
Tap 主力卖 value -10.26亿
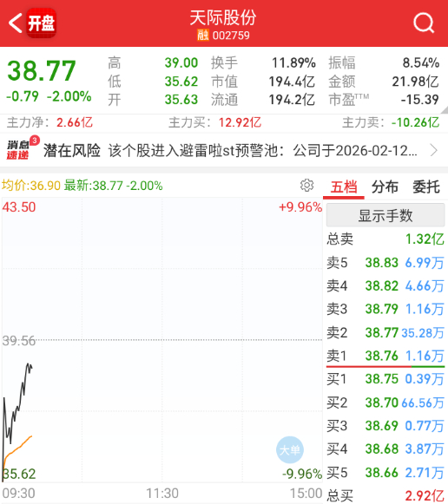pyautogui.click(x=416, y=122)
